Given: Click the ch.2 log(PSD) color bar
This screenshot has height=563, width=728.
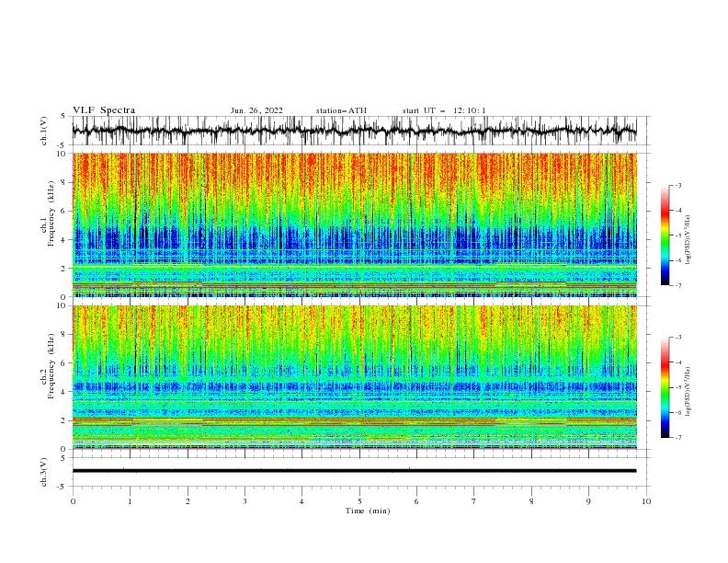Looking at the screenshot, I should [x=665, y=387].
